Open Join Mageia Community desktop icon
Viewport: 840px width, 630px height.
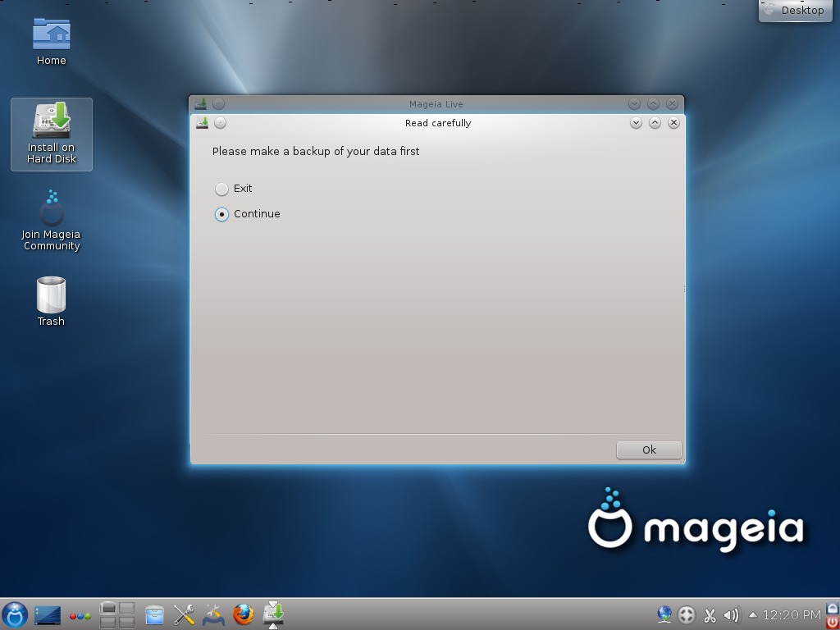(x=51, y=221)
